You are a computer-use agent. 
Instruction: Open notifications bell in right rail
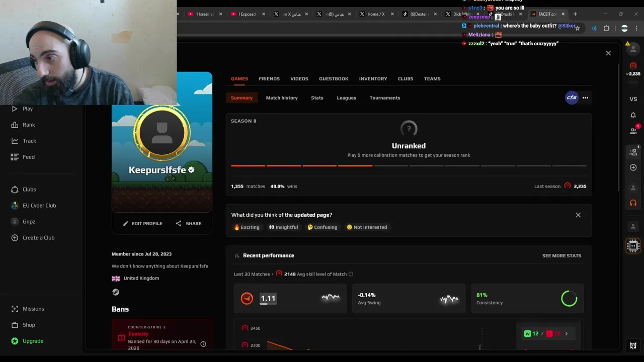(633, 115)
